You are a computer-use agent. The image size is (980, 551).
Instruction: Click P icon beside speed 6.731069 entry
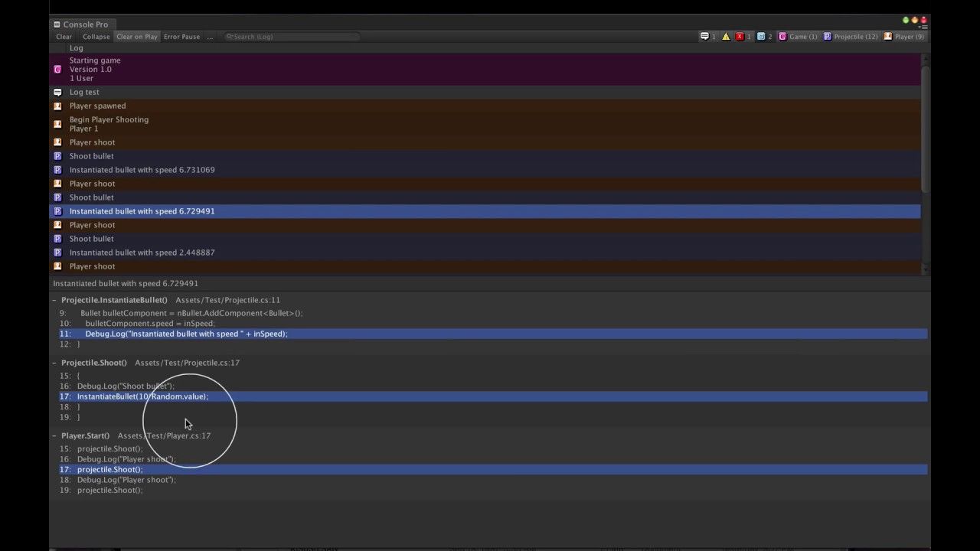click(x=57, y=170)
